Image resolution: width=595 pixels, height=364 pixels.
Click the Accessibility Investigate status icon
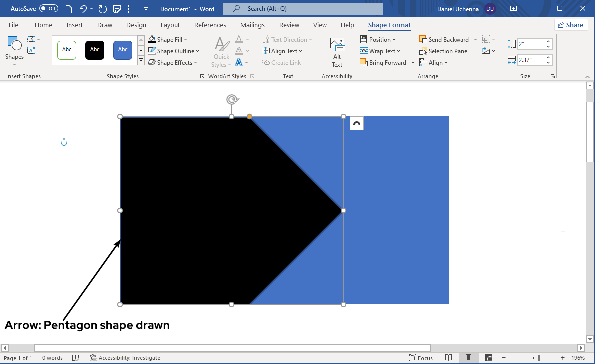pos(93,358)
